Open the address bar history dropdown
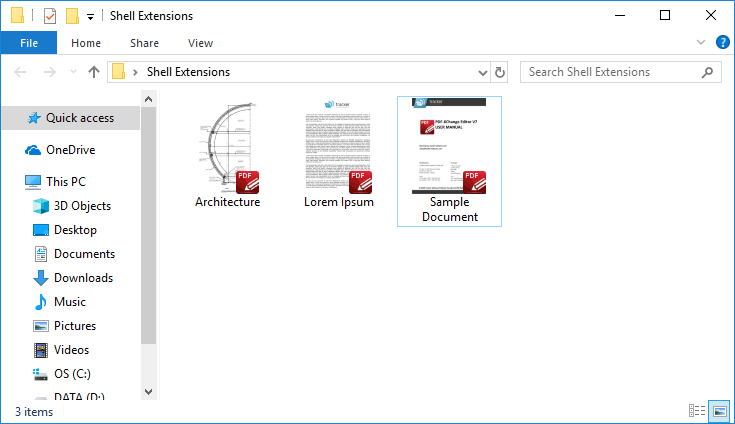 [x=483, y=72]
